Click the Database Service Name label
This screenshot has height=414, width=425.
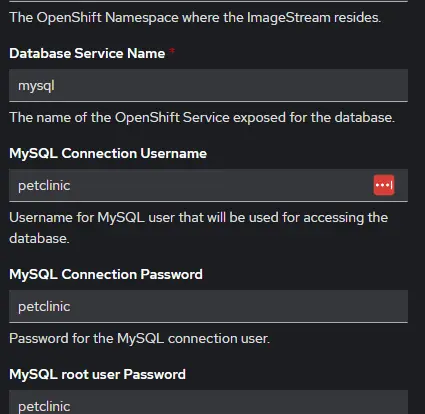point(87,53)
